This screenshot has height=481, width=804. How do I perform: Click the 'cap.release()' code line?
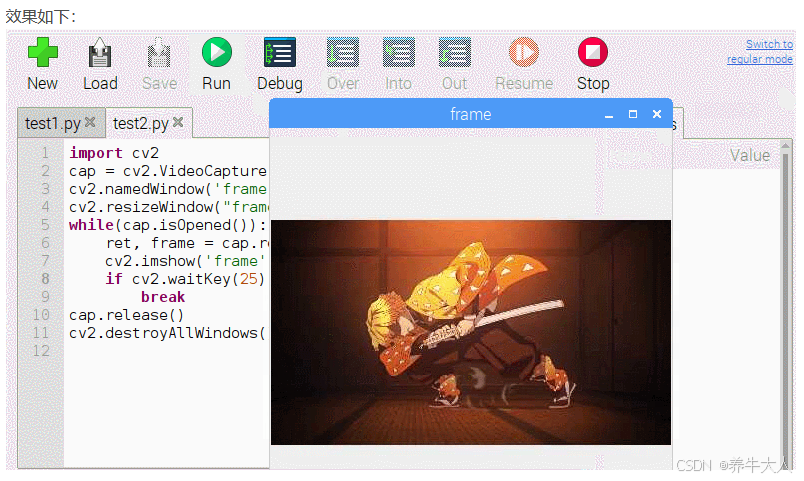coord(126,315)
